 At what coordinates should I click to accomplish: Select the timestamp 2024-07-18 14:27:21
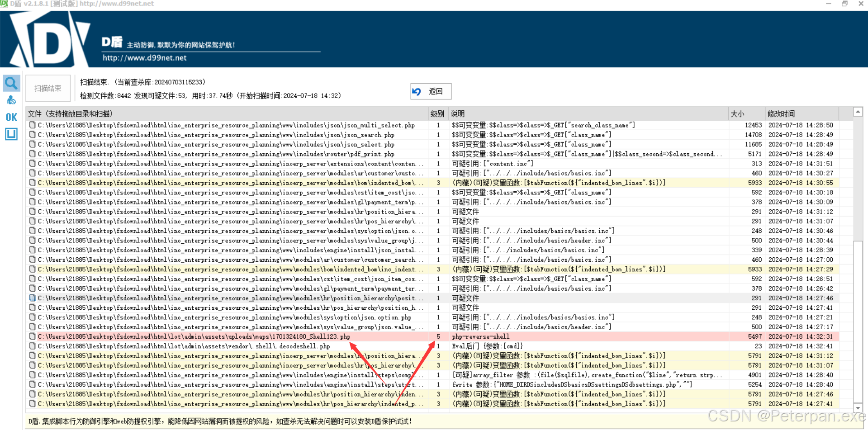pos(801,317)
